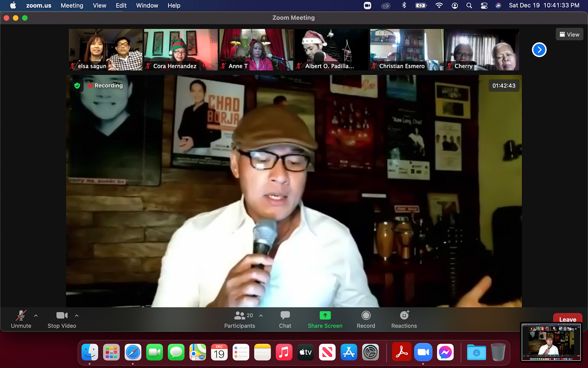Select Cora Hernandez's video thumbnail
Screen dimensions: 588x368
coord(181,50)
